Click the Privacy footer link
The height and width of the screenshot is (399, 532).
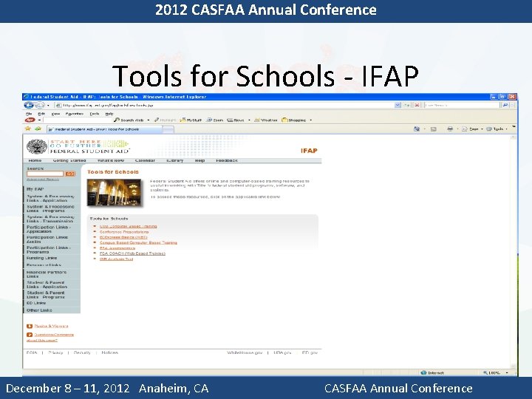tap(55, 352)
